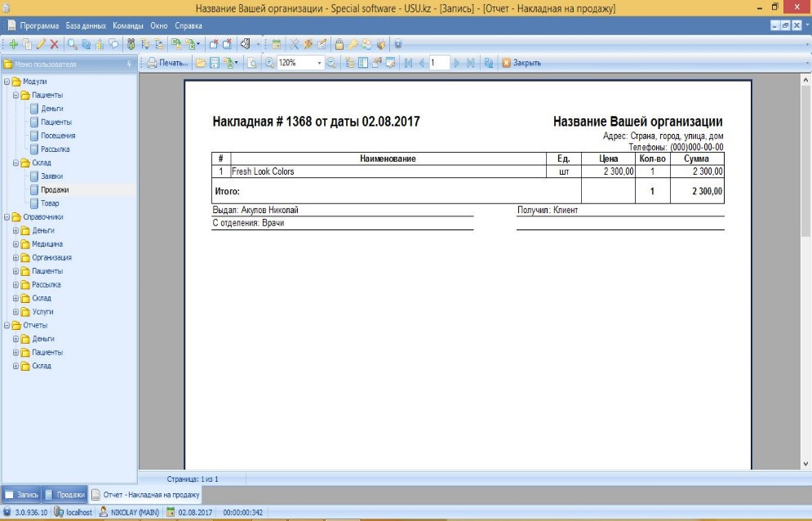Open the База данных menu
This screenshot has width=812, height=521.
click(86, 25)
